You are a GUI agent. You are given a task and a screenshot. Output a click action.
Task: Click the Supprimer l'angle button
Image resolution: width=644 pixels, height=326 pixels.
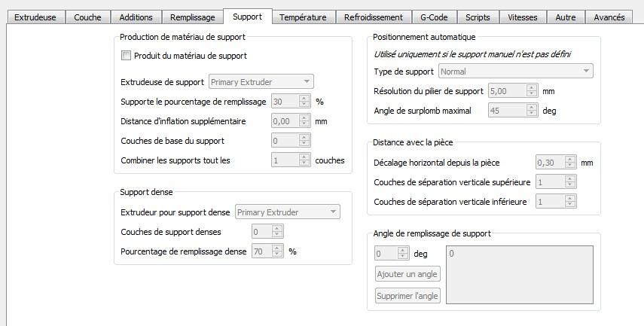407,296
